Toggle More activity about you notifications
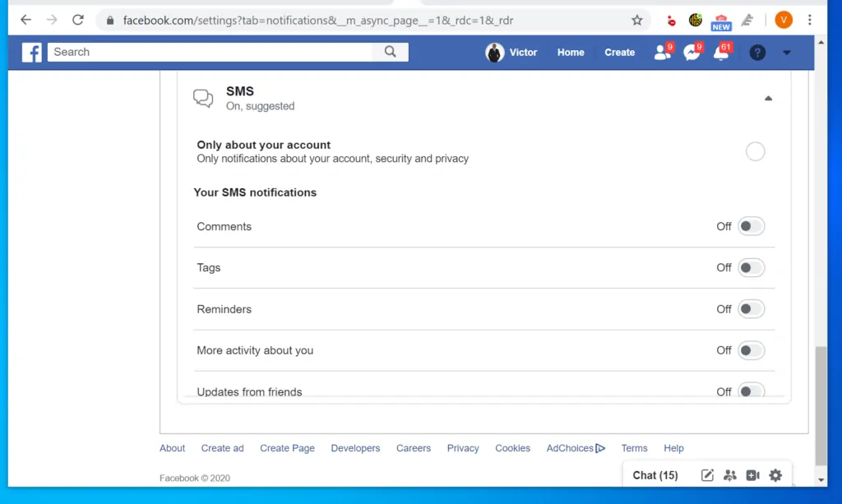Viewport: 842px width, 504px height. 751,350
